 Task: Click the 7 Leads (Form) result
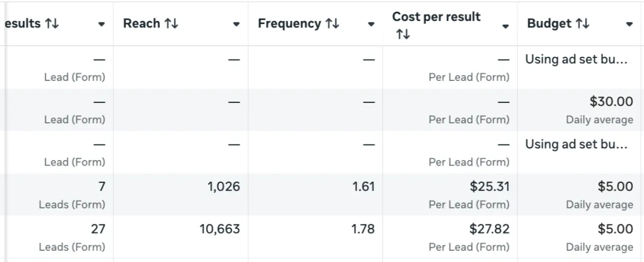click(101, 186)
